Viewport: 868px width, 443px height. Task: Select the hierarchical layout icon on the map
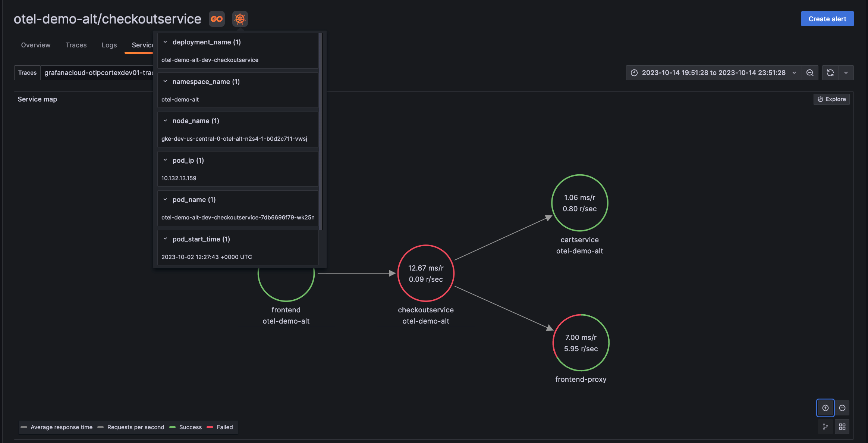click(x=825, y=426)
